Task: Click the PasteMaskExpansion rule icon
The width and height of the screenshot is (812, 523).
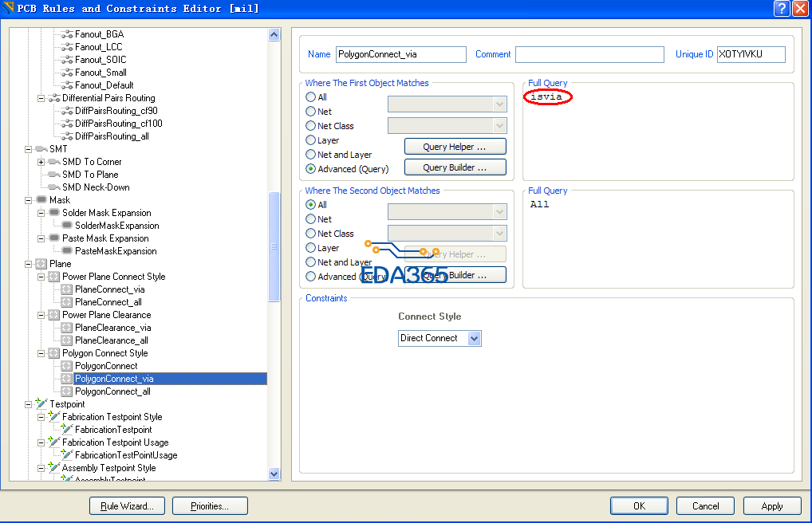Action: pyautogui.click(x=67, y=251)
